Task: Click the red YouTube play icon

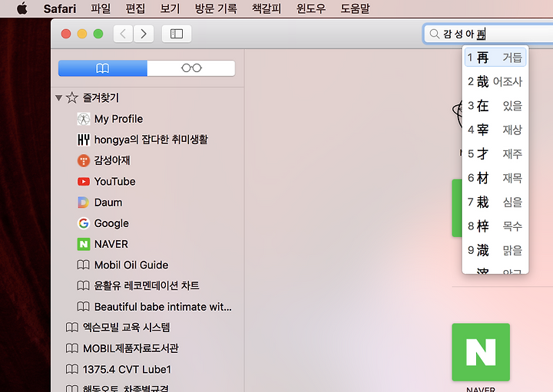Action: (x=84, y=182)
